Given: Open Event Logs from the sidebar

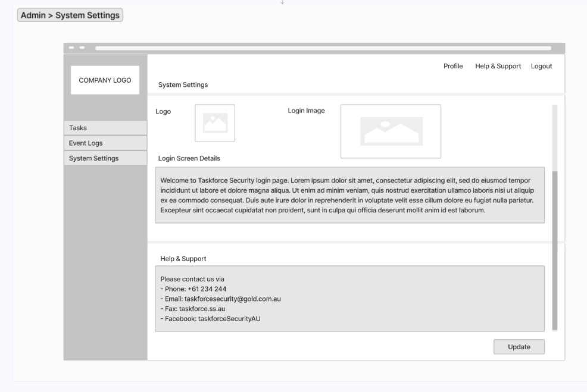Looking at the screenshot, I should 105,143.
